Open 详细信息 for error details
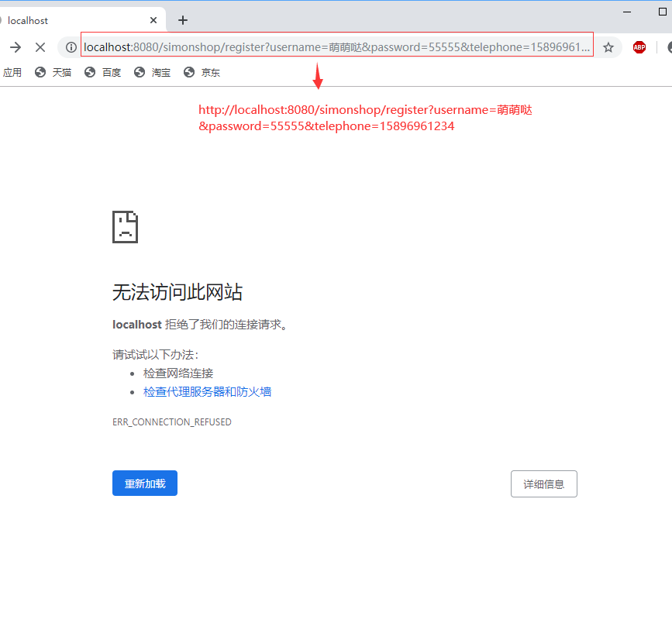 (543, 483)
